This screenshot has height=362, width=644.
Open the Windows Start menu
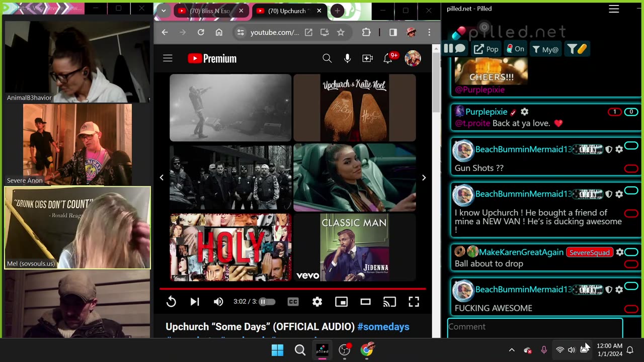point(277,350)
